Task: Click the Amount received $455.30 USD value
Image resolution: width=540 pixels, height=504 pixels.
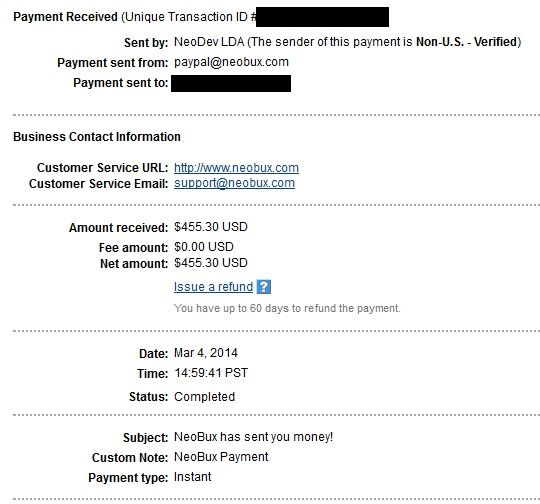Action: click(x=211, y=227)
